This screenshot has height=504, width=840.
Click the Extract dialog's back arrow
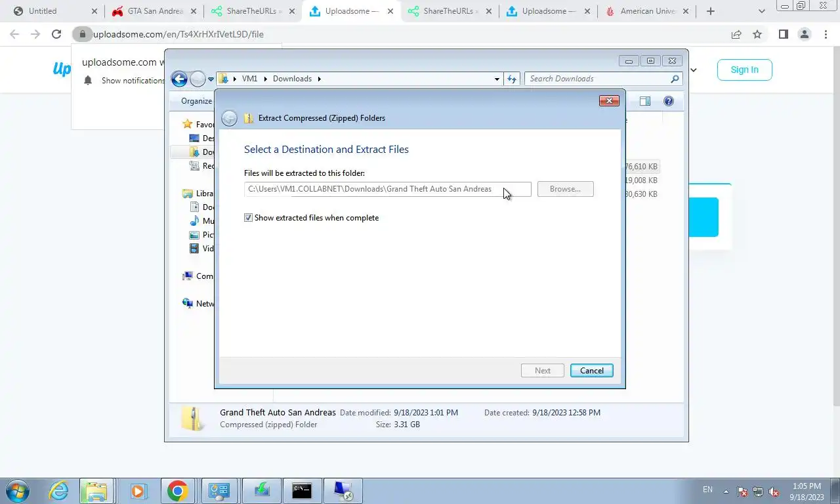click(x=229, y=118)
